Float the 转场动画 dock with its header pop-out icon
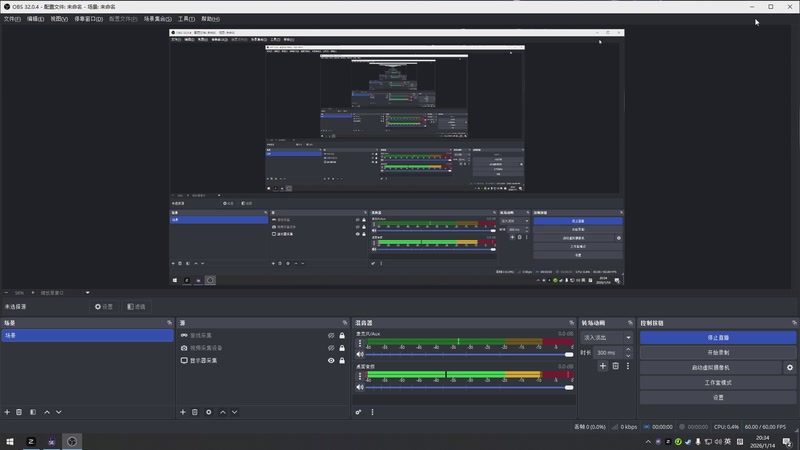This screenshot has height=450, width=800. (630, 323)
